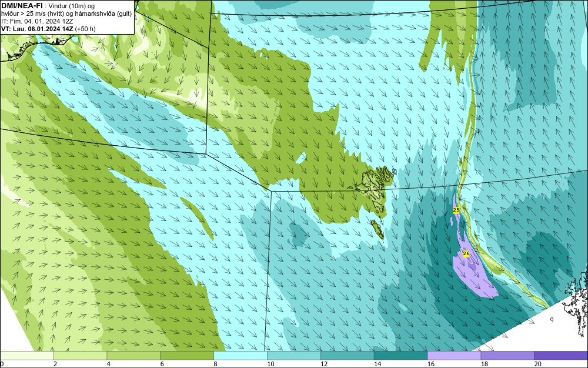Click the yellow gust marker labeled 26

click(x=466, y=254)
